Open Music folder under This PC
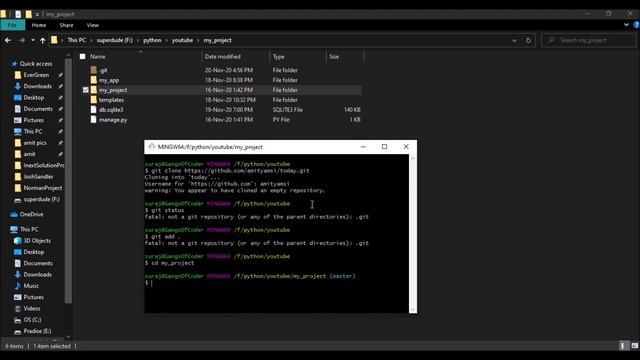 click(31, 286)
